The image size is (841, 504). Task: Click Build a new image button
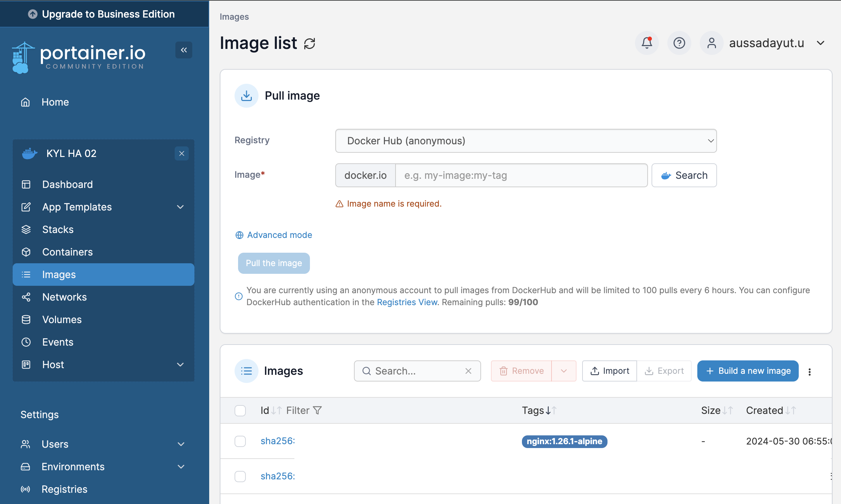coord(748,371)
